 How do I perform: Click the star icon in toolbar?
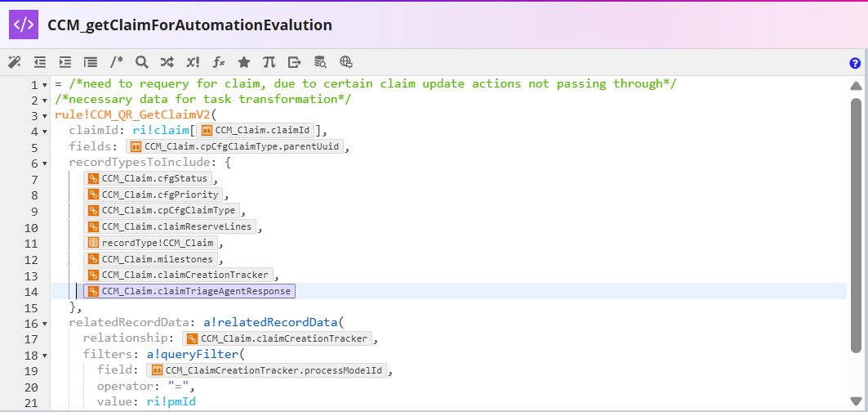(x=244, y=62)
